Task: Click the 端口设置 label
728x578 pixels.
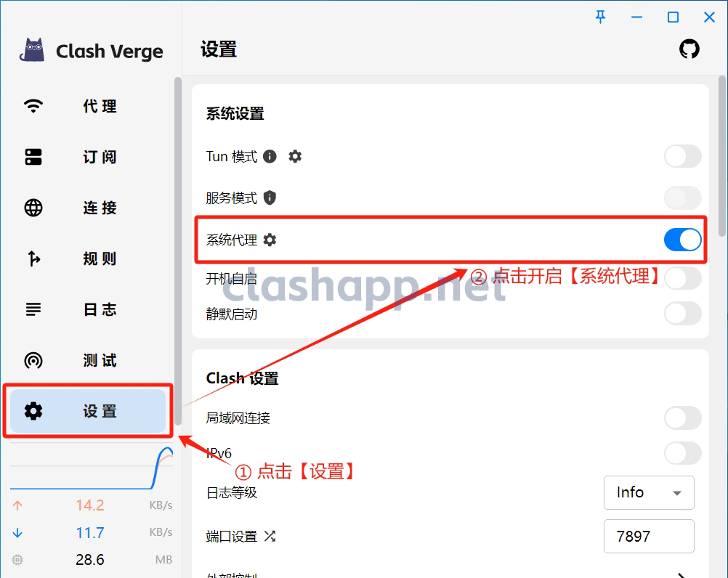Action: pos(231,537)
